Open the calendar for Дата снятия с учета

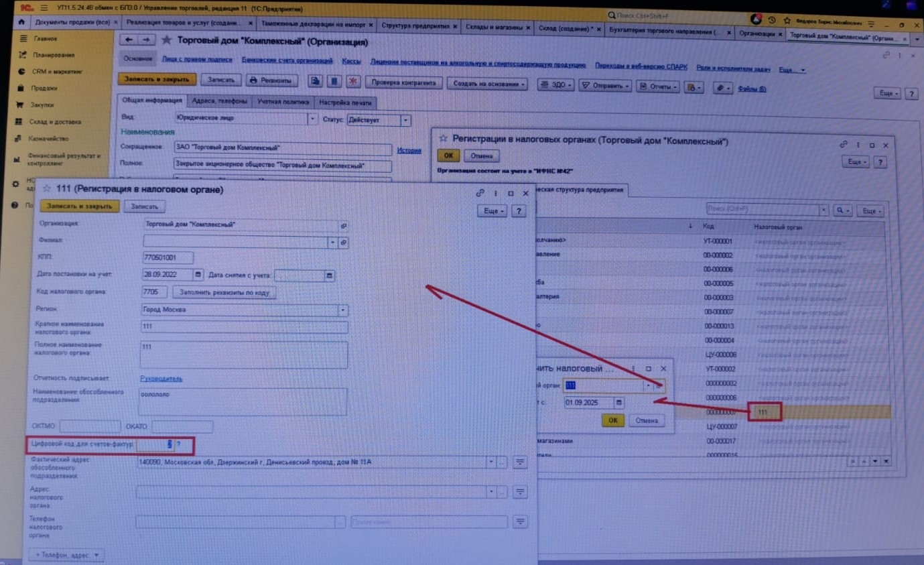(x=329, y=275)
